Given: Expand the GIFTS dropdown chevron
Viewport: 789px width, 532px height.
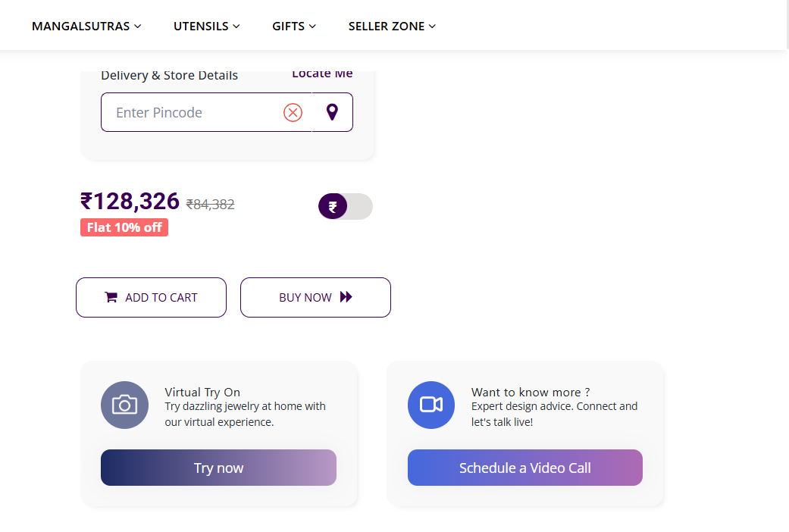Looking at the screenshot, I should tap(313, 26).
